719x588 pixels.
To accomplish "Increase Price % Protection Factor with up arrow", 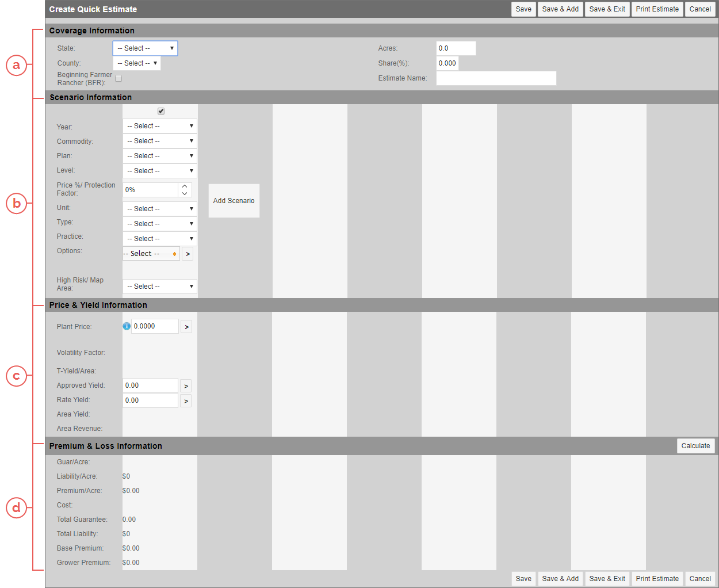I will click(x=185, y=186).
